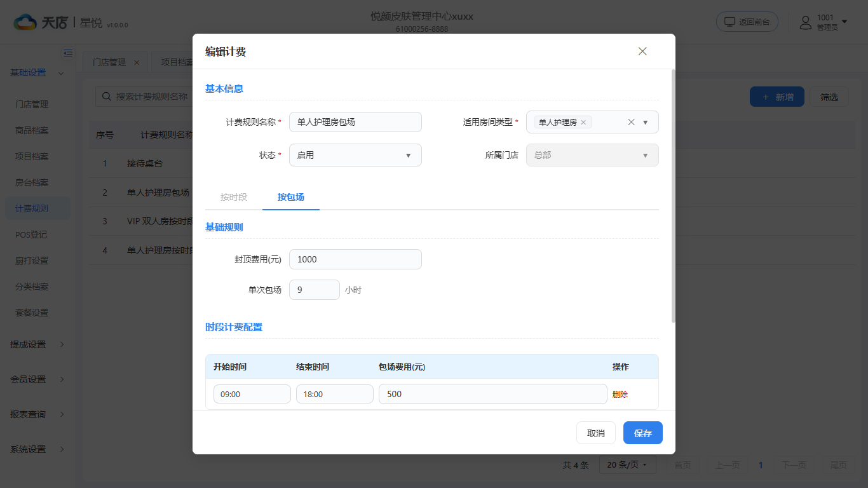
Task: Open the 所属门店 dropdown
Action: click(592, 155)
